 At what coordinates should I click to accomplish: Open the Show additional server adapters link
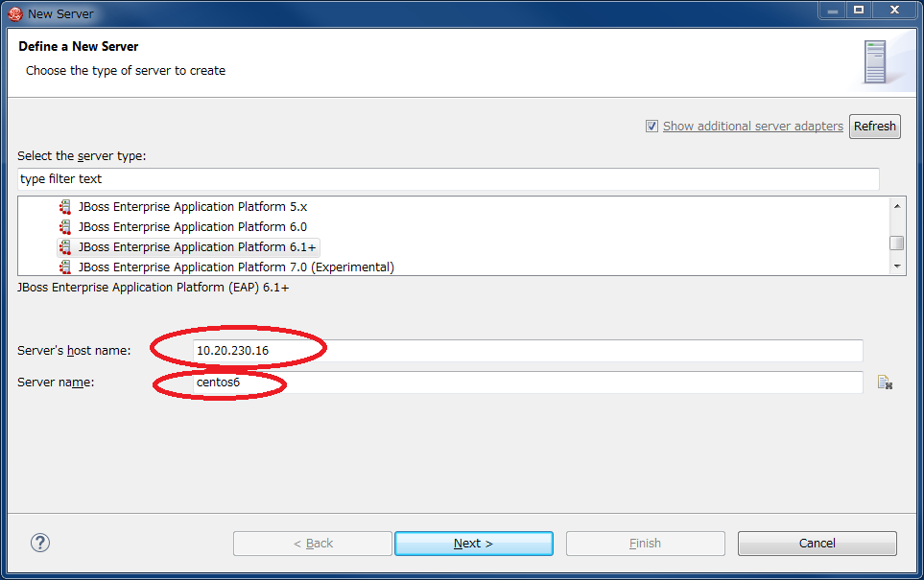(752, 126)
